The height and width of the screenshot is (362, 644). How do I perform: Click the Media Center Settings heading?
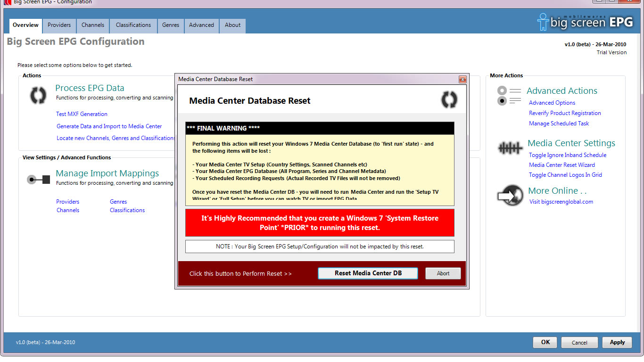point(571,143)
